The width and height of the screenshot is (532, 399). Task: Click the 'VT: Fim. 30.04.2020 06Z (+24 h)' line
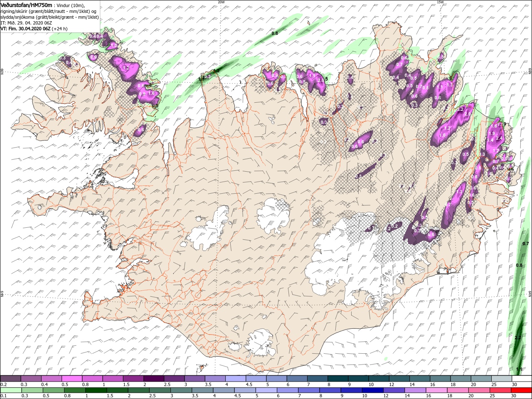(34, 29)
